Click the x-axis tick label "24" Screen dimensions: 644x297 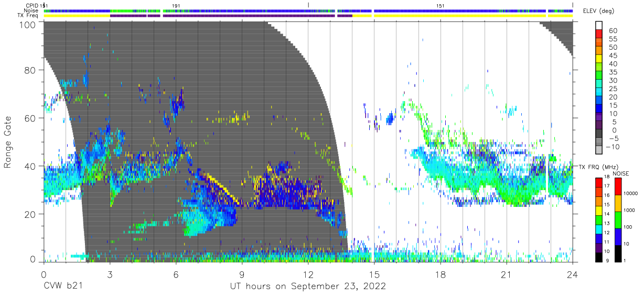(x=573, y=274)
